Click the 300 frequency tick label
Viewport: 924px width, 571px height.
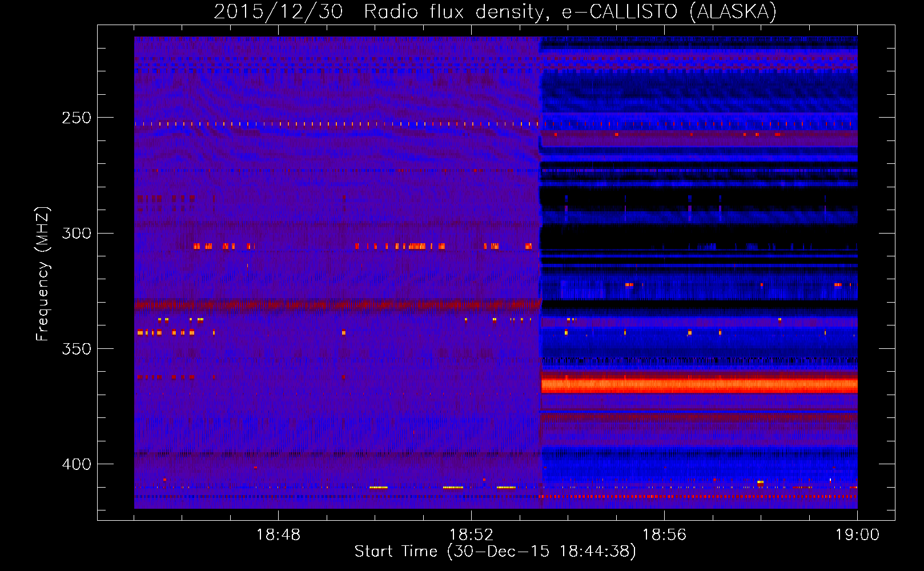click(77, 233)
